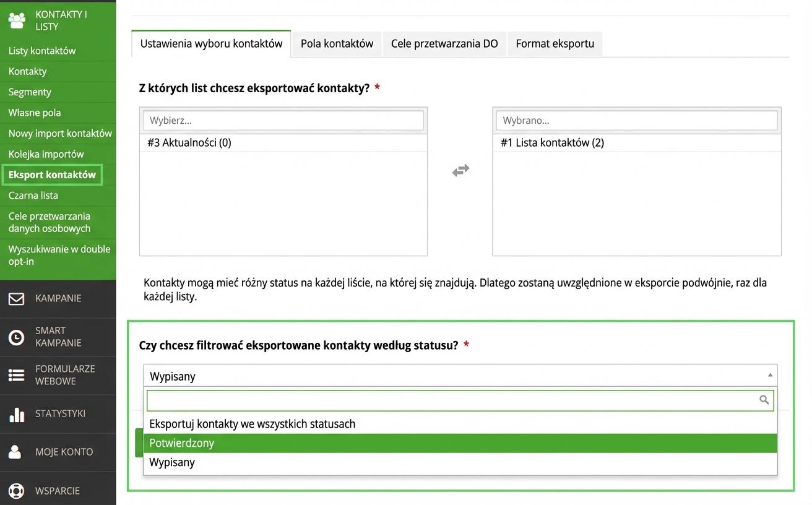This screenshot has height=505, width=812.
Task: Open Własne pola sidebar link
Action: [x=35, y=113]
